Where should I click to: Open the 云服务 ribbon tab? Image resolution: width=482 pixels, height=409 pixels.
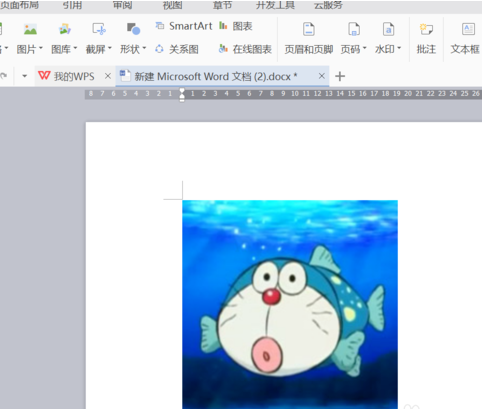328,5
